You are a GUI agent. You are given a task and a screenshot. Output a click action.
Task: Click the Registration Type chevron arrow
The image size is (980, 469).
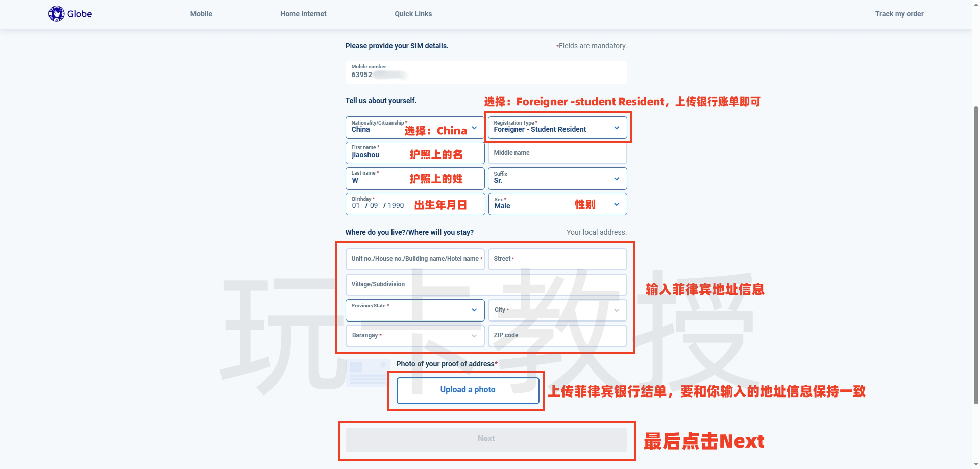617,128
